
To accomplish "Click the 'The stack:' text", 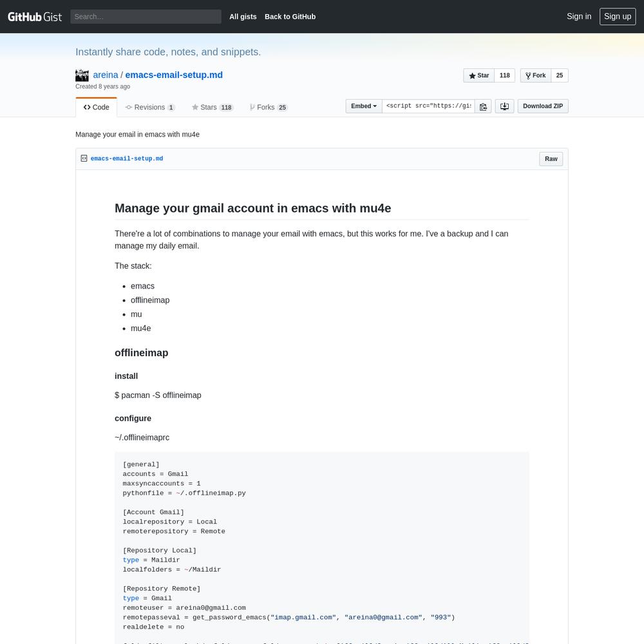I will point(133,266).
